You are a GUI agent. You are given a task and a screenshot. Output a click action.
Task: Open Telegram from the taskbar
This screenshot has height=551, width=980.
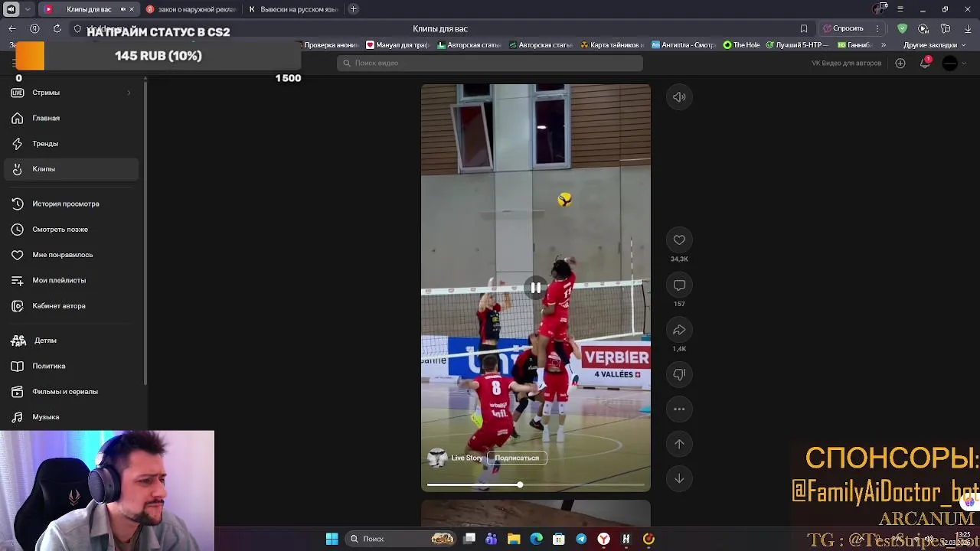point(581,539)
